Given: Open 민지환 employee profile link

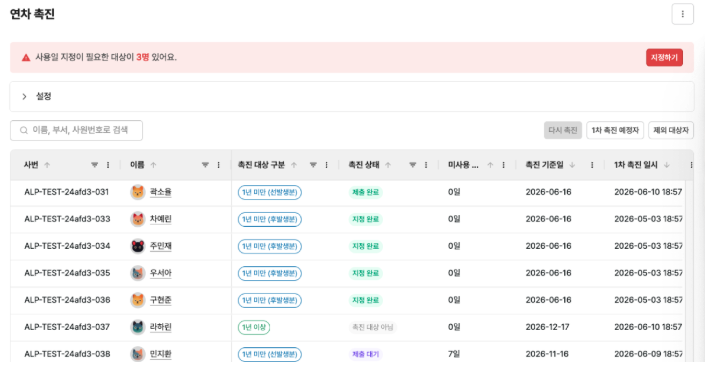Looking at the screenshot, I should pyautogui.click(x=161, y=354).
